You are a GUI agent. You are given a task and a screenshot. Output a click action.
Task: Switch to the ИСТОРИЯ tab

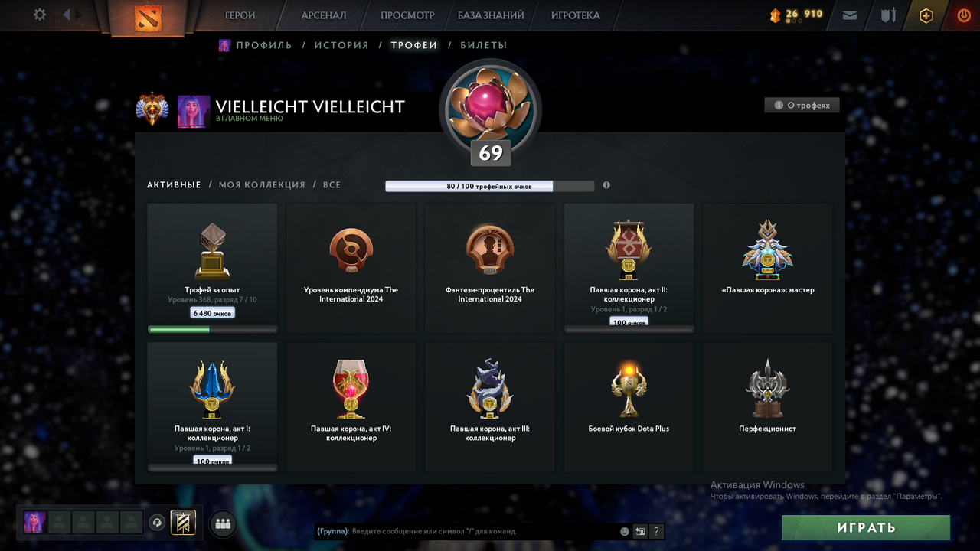tap(341, 45)
